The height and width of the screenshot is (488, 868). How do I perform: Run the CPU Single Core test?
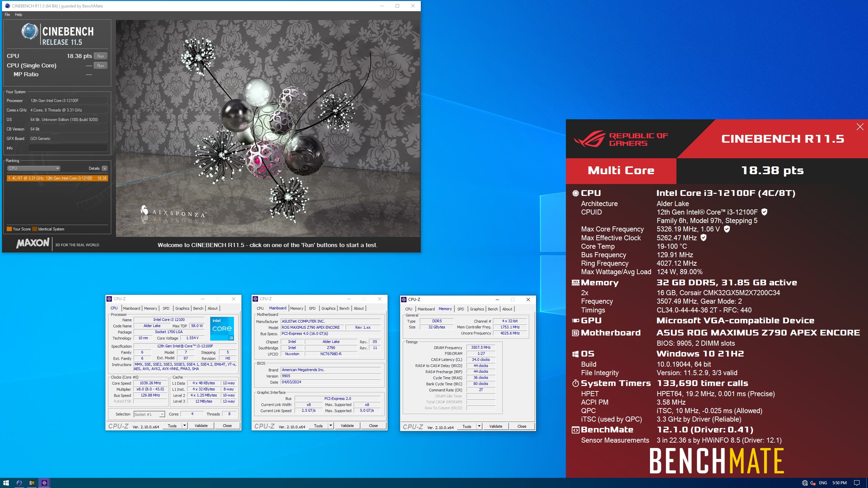pyautogui.click(x=101, y=66)
